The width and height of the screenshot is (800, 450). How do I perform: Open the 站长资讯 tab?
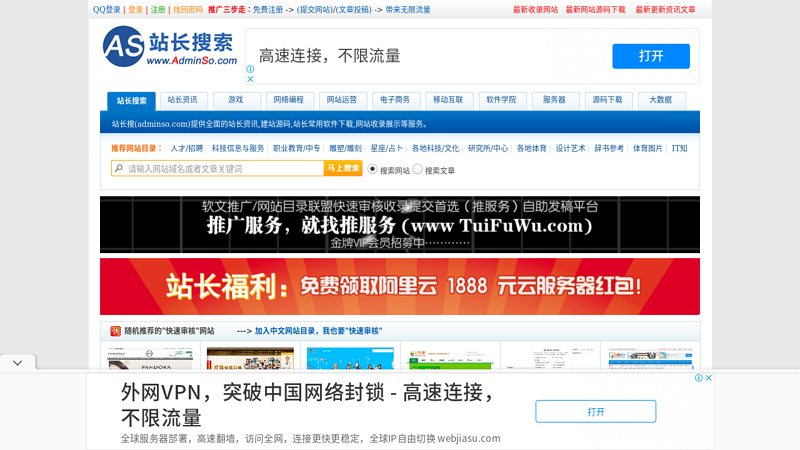183,100
